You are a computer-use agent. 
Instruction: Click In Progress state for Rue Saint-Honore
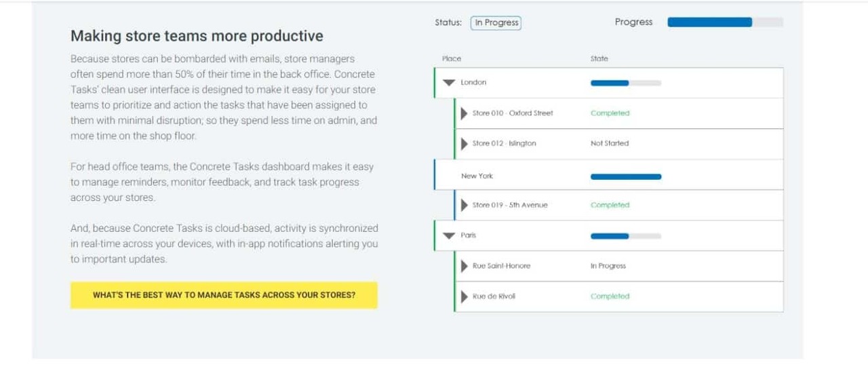(608, 266)
